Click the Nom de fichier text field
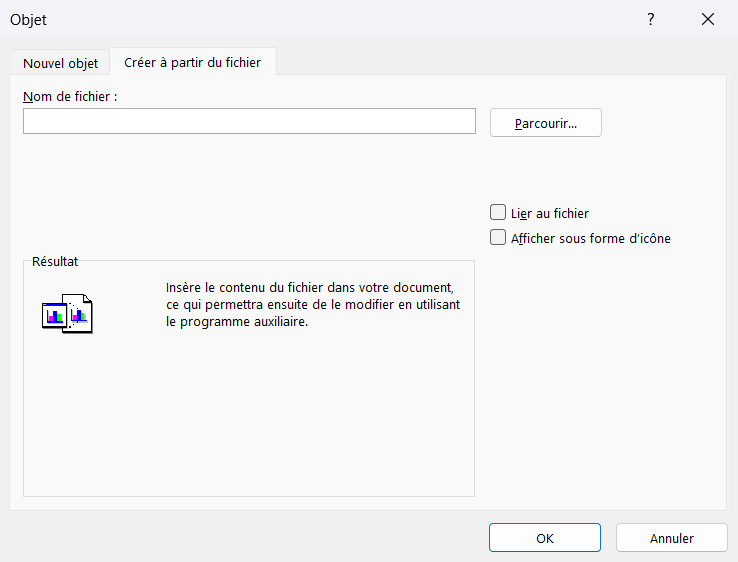This screenshot has width=738, height=562. 249,121
